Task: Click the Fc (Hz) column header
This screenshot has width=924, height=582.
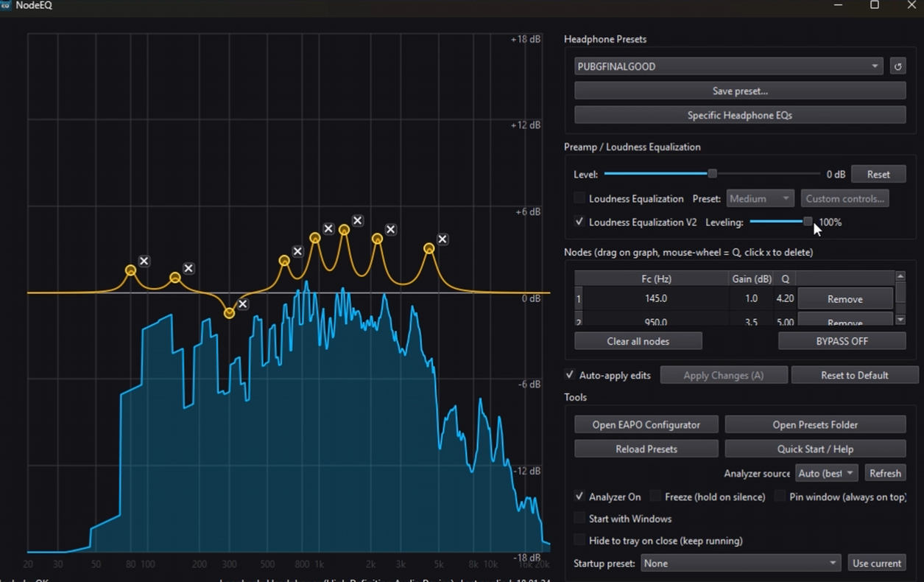Action: tap(655, 279)
